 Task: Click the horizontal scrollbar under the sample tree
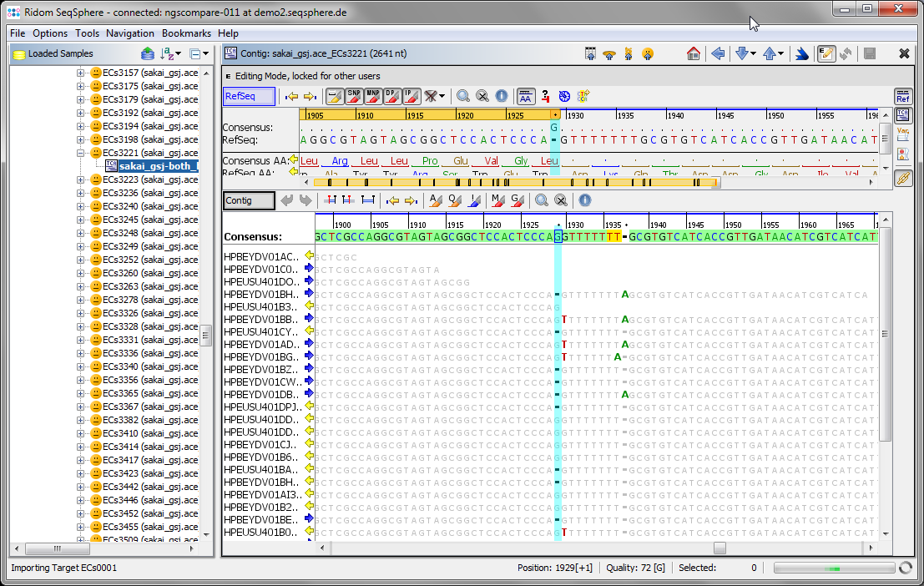coord(58,549)
